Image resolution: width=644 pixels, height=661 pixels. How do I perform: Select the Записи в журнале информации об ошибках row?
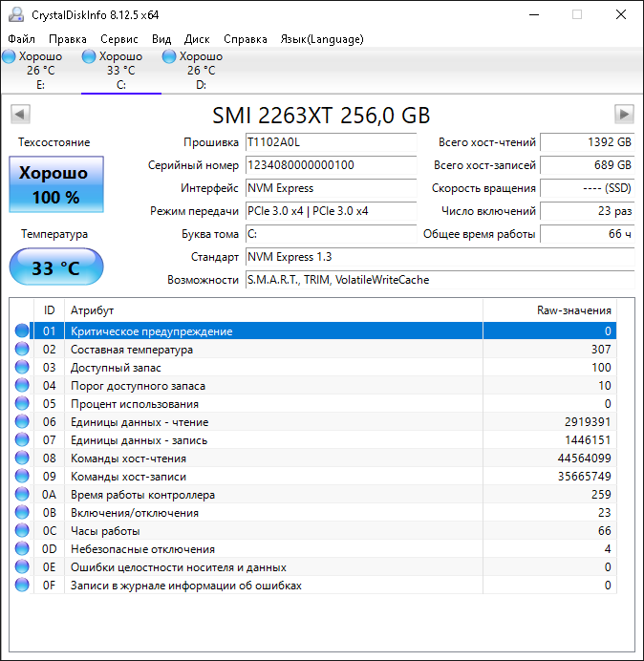[313, 585]
